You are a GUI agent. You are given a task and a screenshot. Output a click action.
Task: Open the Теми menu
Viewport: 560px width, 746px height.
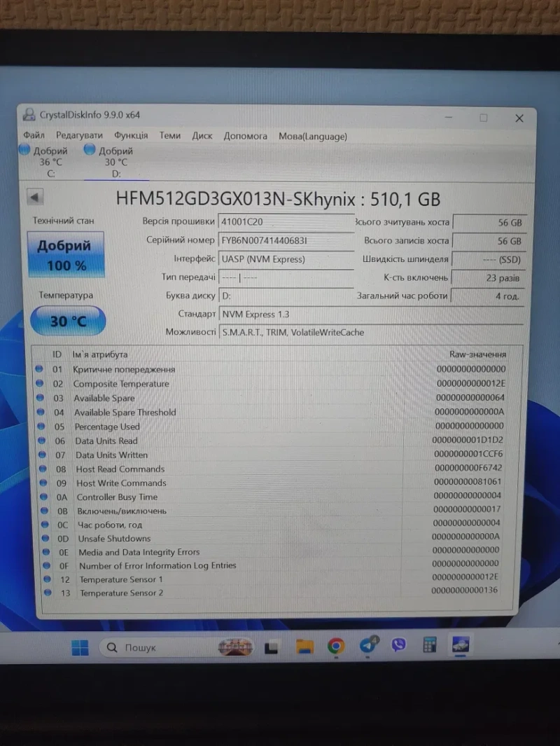click(x=169, y=136)
